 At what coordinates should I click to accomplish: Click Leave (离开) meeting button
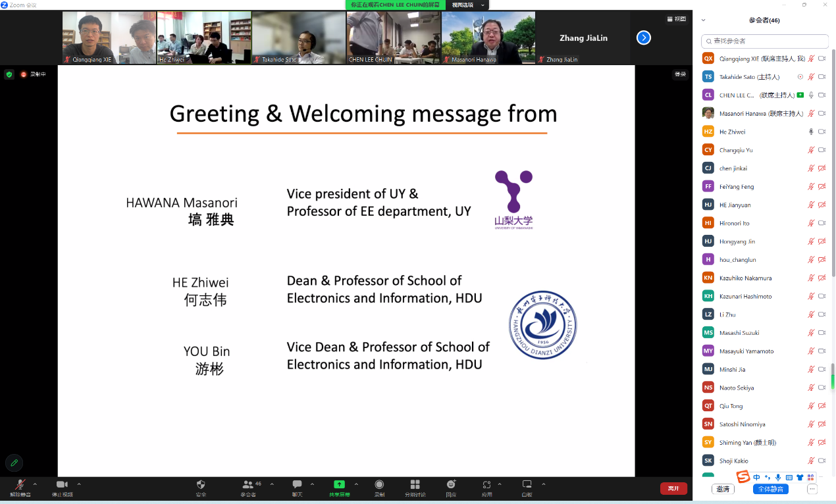[x=673, y=488]
